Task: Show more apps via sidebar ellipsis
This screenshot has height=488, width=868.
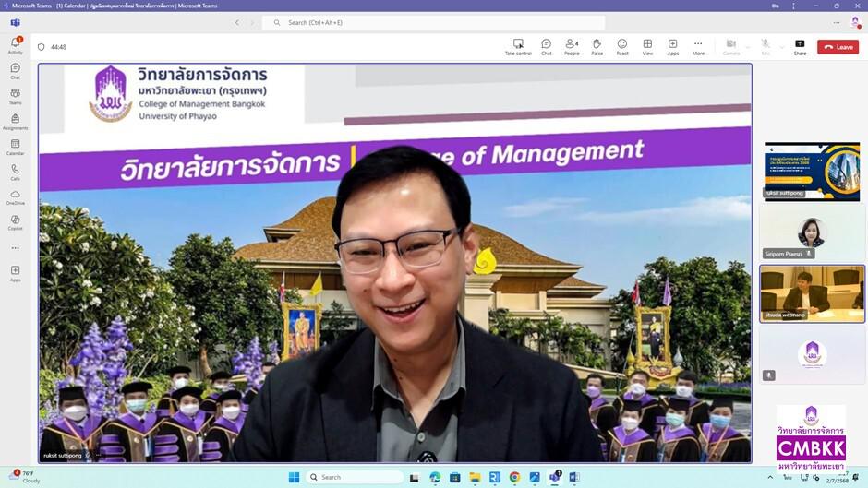Action: click(15, 248)
